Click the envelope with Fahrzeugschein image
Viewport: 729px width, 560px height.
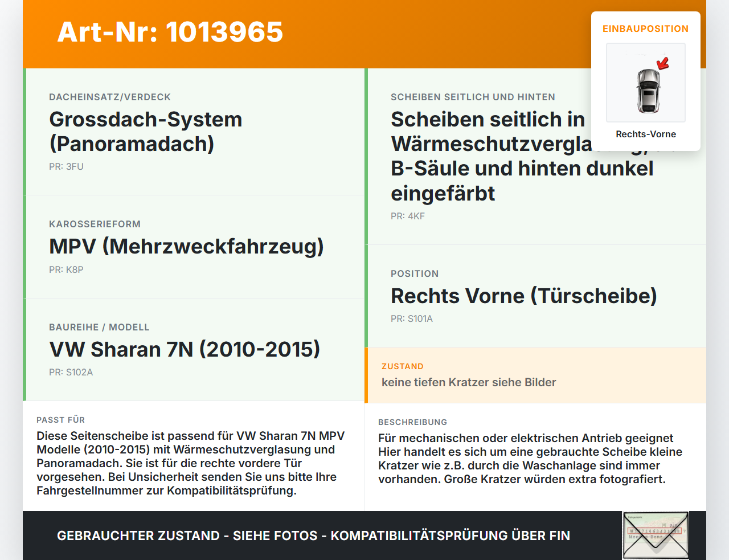pos(656,536)
